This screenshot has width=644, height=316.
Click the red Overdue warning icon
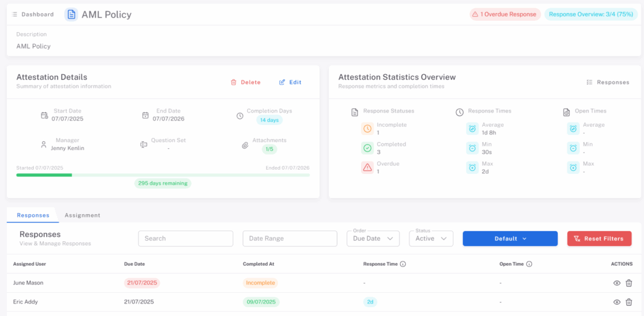tap(367, 167)
